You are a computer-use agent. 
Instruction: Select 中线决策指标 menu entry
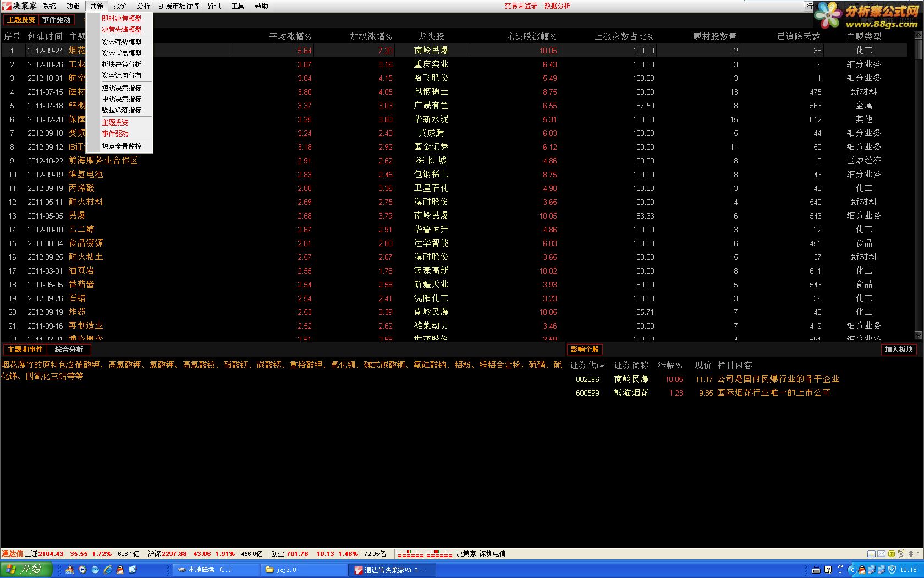[x=120, y=99]
